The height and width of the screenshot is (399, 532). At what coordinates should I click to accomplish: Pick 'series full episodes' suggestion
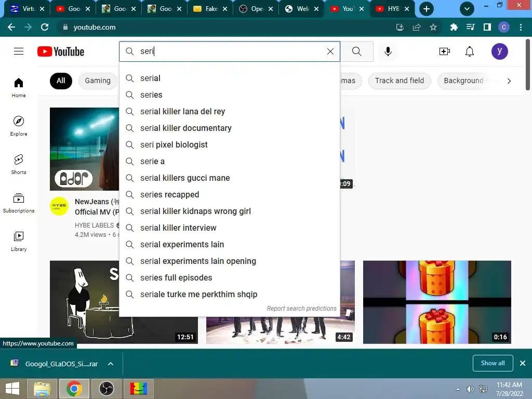coord(229,277)
